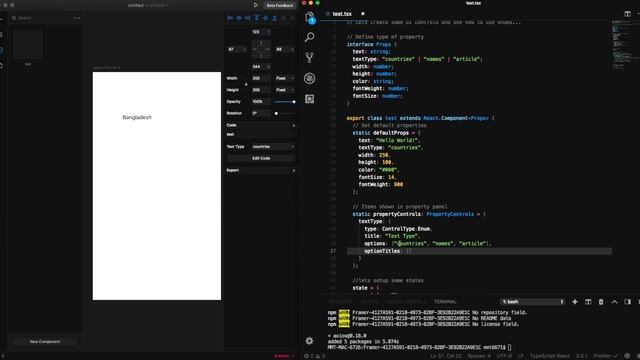Image resolution: width=640 pixels, height=360 pixels.
Task: Click the Framer components search field
Action: click(x=41, y=18)
